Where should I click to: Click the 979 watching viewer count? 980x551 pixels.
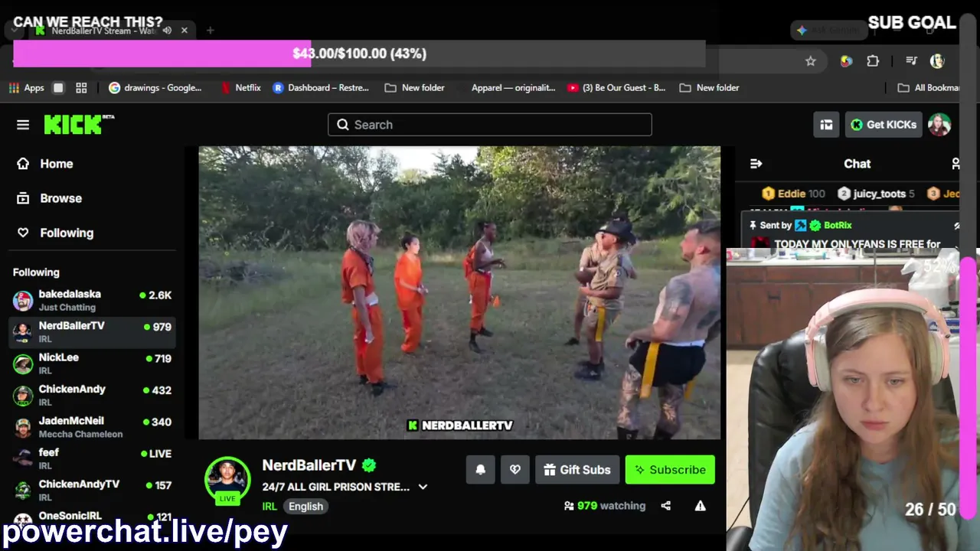[x=605, y=506]
